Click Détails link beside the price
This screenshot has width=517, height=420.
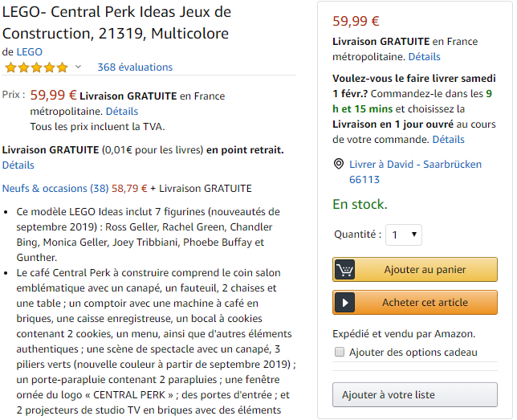[x=122, y=112]
